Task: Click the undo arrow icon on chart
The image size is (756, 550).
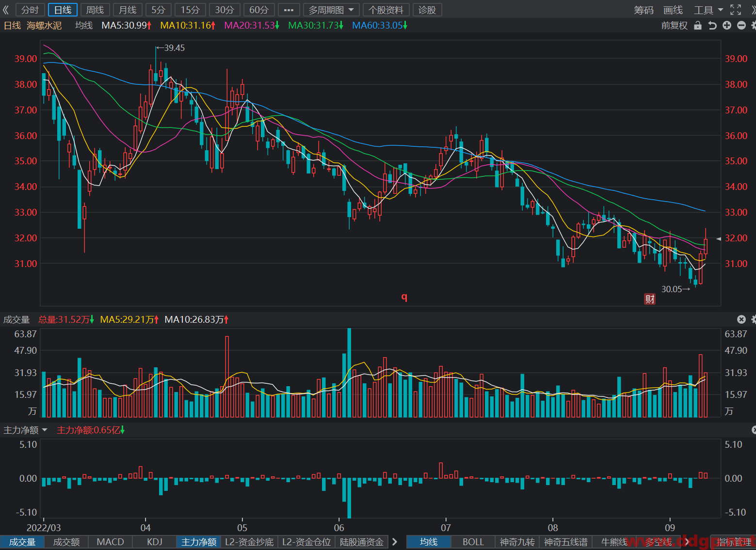Action: click(712, 26)
